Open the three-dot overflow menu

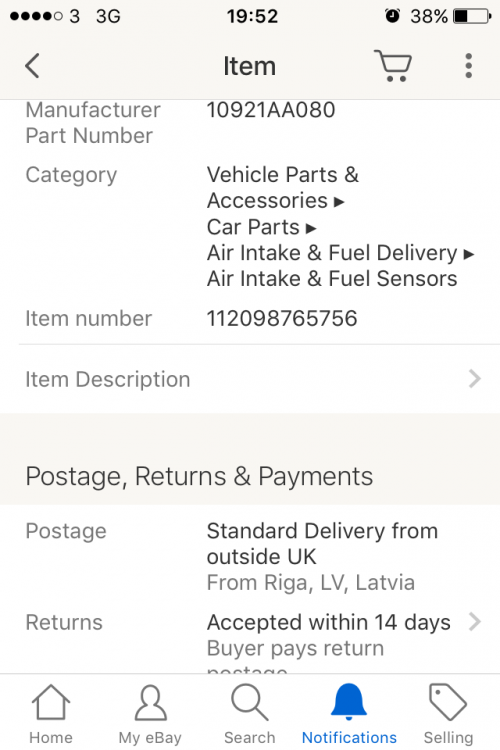pyautogui.click(x=468, y=66)
